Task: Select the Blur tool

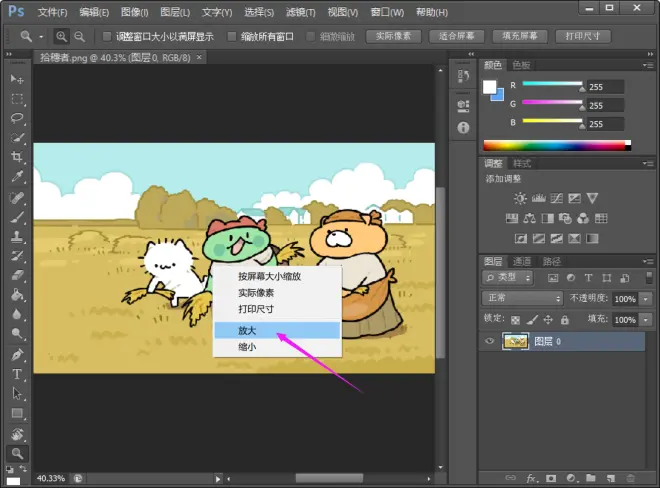Action: pos(17,314)
